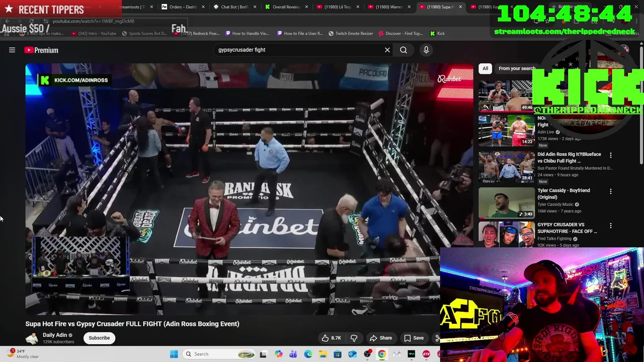Viewport: 644px width, 362px height.
Task: Click the youtube.com address bar URL
Action: tap(93, 21)
